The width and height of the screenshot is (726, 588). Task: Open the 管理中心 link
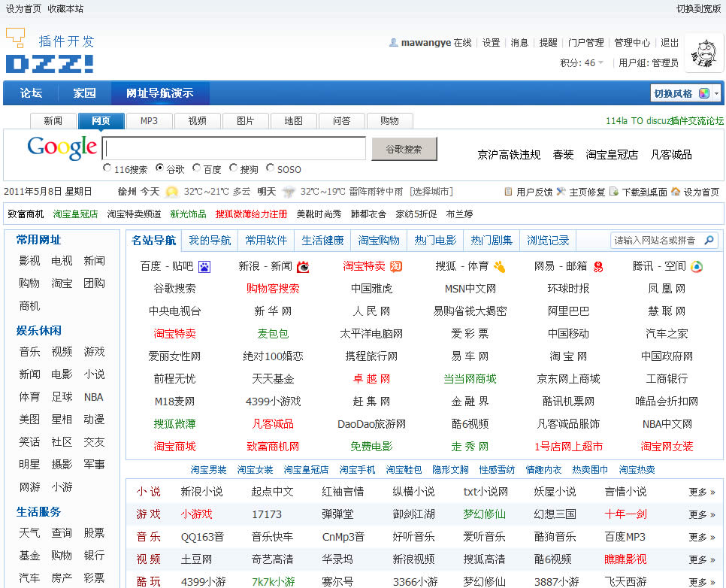click(x=632, y=43)
